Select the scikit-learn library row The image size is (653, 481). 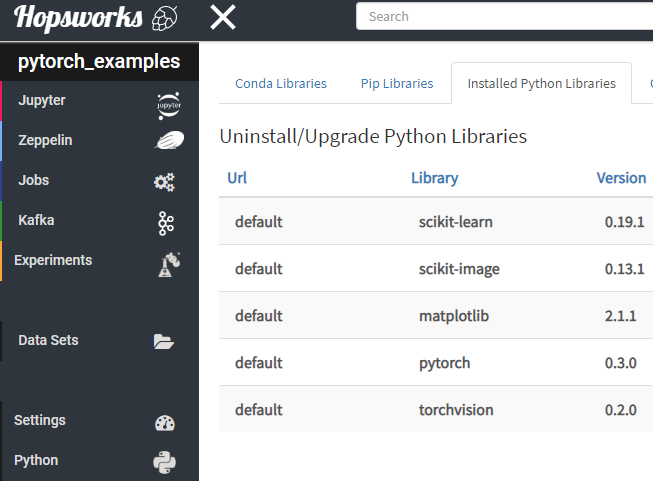point(455,222)
